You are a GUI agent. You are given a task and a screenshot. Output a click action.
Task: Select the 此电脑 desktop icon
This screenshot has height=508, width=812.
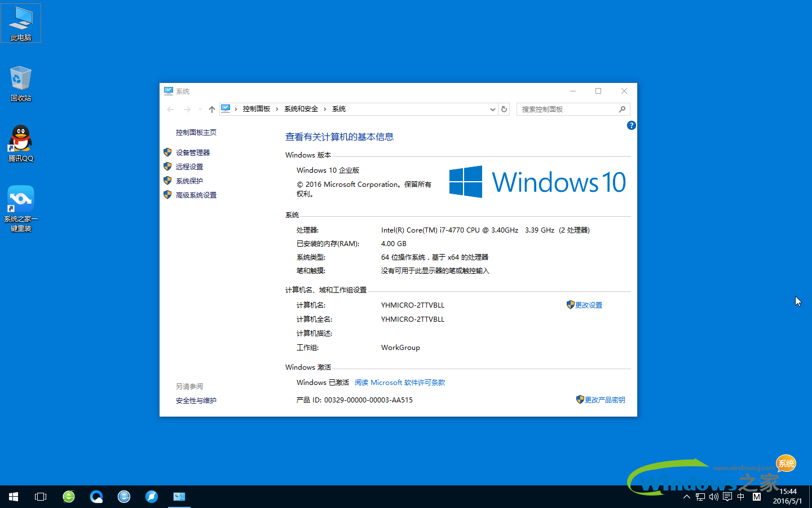click(21, 24)
